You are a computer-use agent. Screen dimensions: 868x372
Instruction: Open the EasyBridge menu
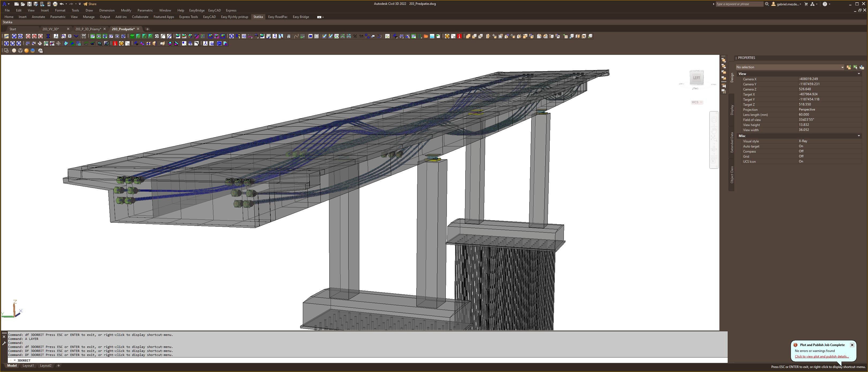pos(197,10)
